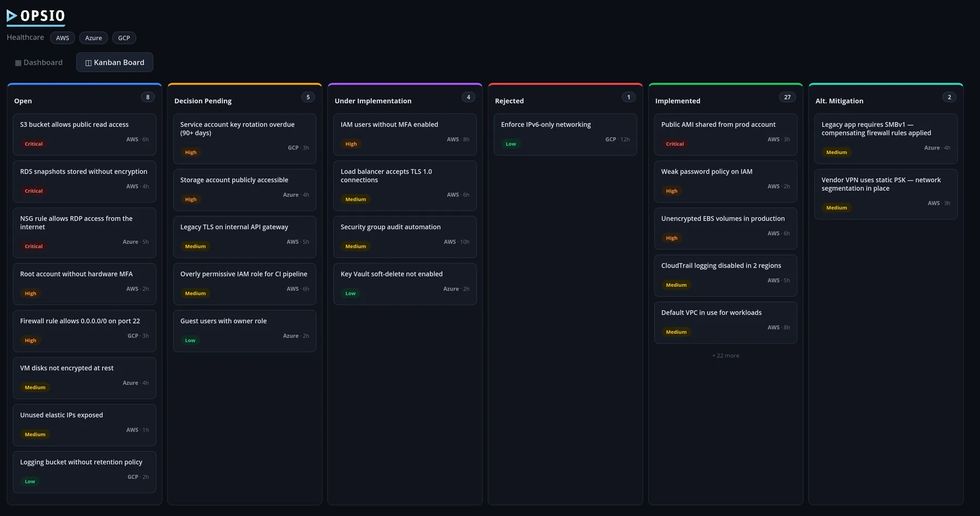Viewport: 980px width, 516px height.
Task: Click the Open column header
Action: (23, 101)
